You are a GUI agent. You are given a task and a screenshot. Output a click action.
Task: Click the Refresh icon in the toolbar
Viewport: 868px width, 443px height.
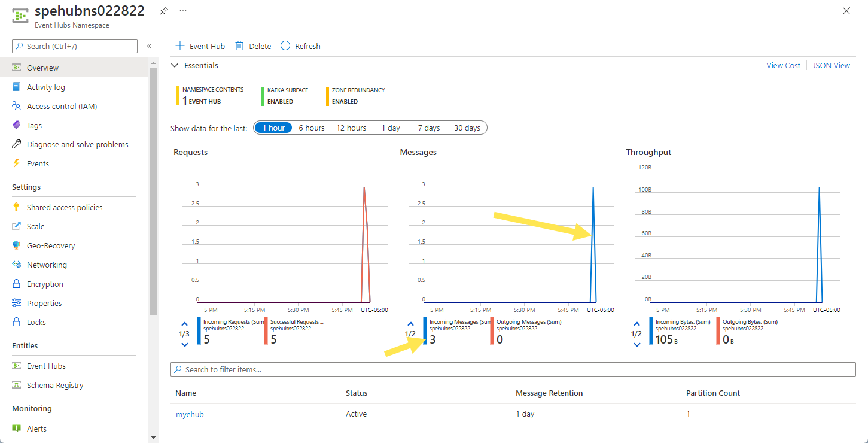pyautogui.click(x=285, y=46)
